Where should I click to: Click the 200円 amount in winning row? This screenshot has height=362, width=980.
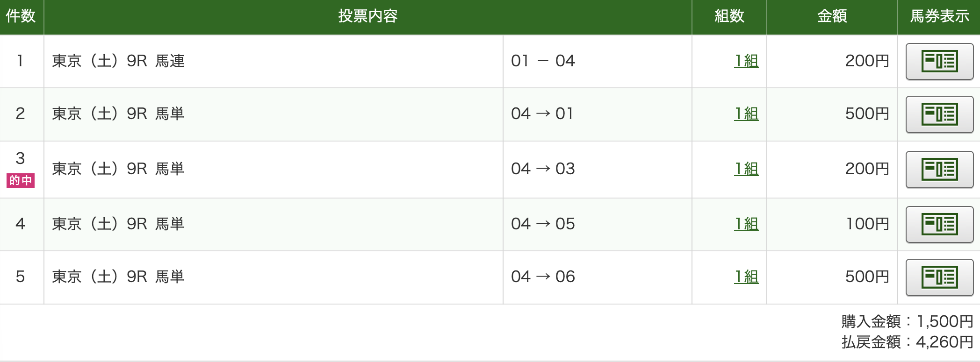tap(867, 169)
